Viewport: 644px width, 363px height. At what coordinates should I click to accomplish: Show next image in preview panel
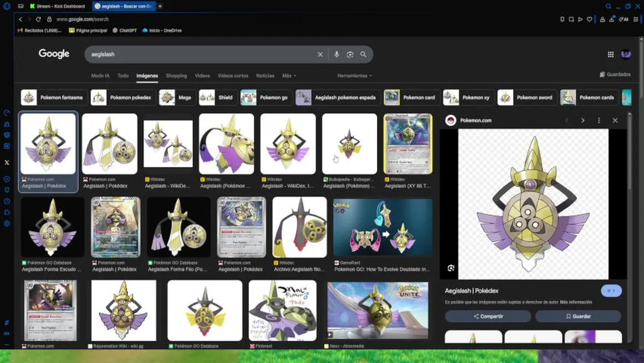coord(583,120)
